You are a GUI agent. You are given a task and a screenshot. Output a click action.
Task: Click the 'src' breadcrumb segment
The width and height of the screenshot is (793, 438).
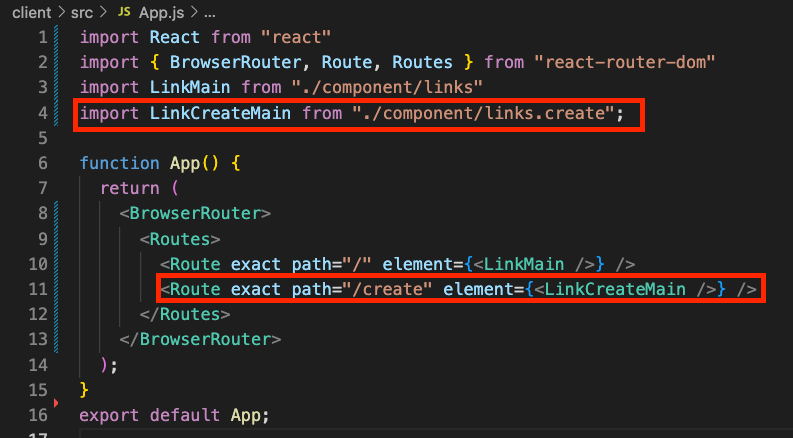pos(82,13)
